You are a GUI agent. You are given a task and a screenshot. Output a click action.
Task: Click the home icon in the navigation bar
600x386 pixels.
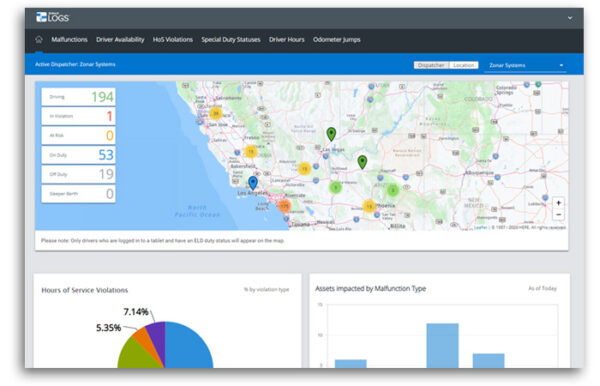click(x=39, y=39)
